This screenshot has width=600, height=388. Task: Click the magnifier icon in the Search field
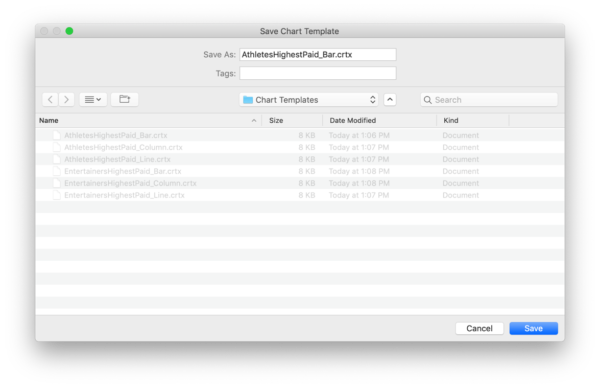click(x=427, y=100)
